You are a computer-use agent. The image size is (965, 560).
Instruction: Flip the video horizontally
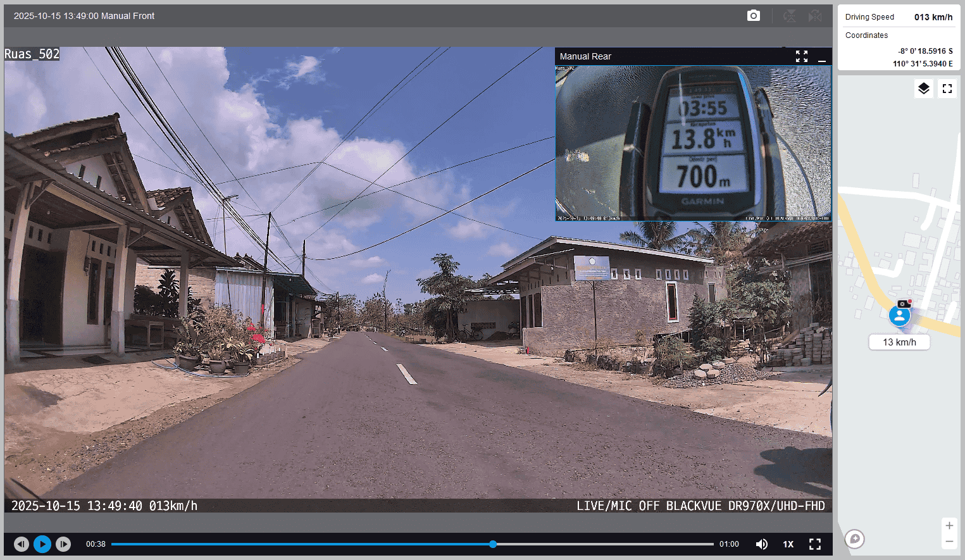815,16
